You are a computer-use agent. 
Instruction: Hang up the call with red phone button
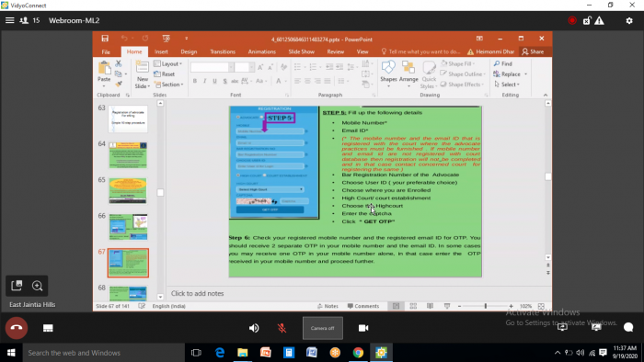pos(17,328)
